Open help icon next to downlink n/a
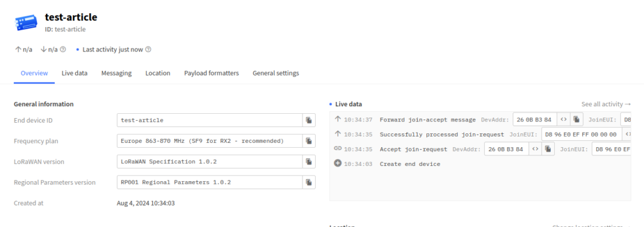Screen dimensions: 644x227 coord(63,49)
